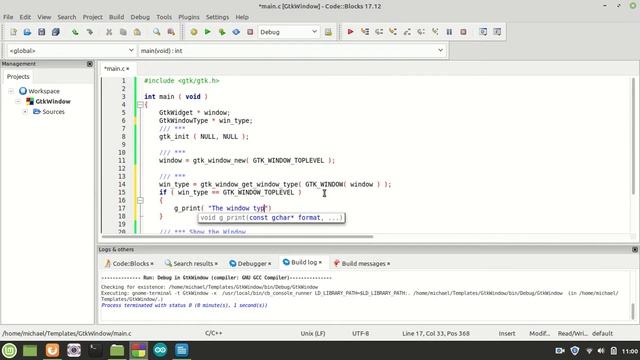Viewport: 640px width, 360px height.
Task: Open the debugger Various info icon
Action: point(497,32)
